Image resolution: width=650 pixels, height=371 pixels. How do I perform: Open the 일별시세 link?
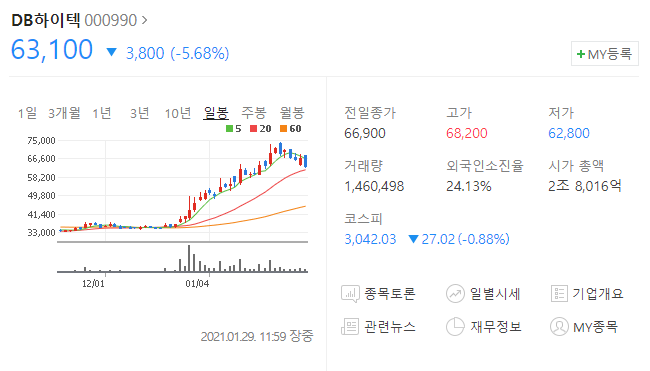click(495, 294)
